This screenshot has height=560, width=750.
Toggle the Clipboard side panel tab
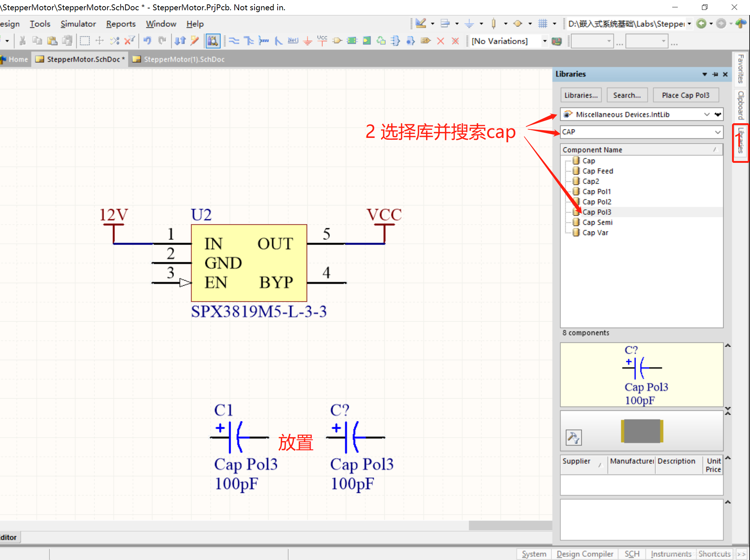click(x=740, y=105)
